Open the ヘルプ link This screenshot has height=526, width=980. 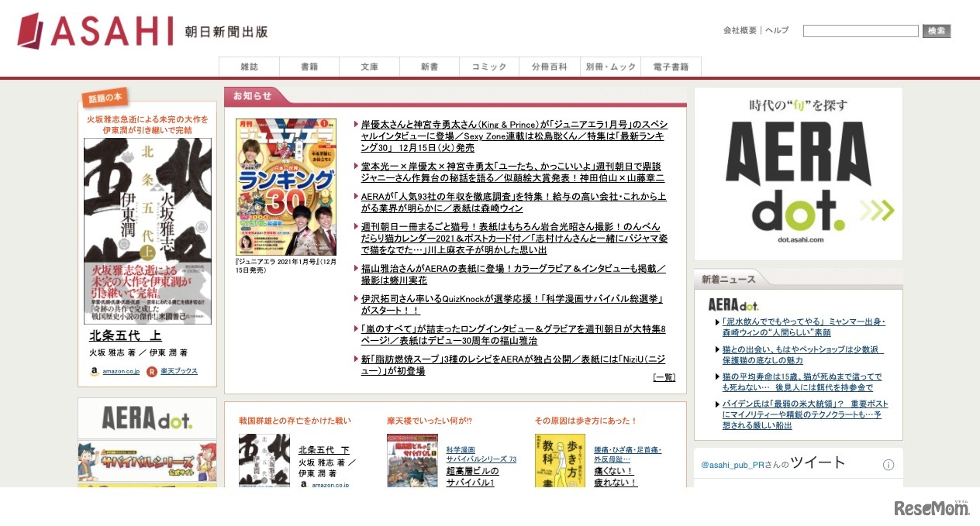click(x=777, y=30)
